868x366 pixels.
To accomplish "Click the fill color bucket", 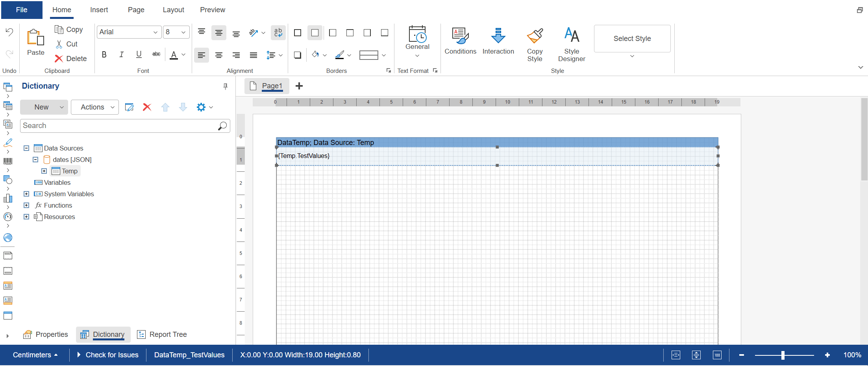I will pyautogui.click(x=315, y=55).
